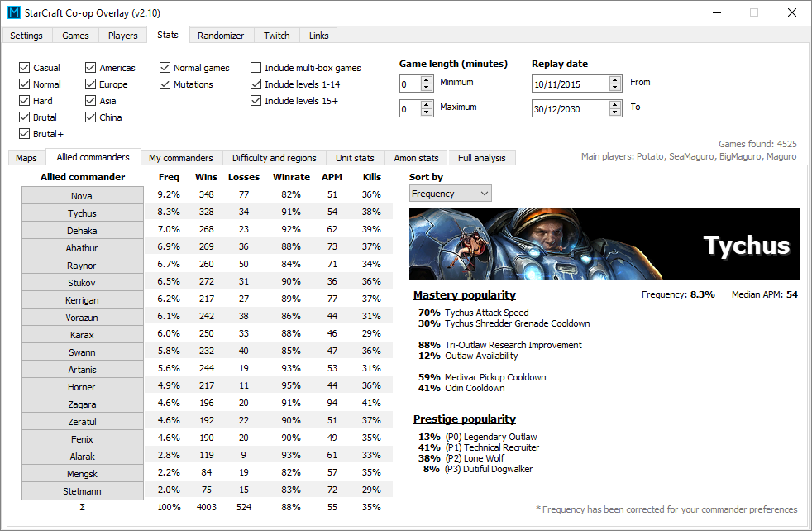Click the To date field 30/12/2030

point(571,109)
